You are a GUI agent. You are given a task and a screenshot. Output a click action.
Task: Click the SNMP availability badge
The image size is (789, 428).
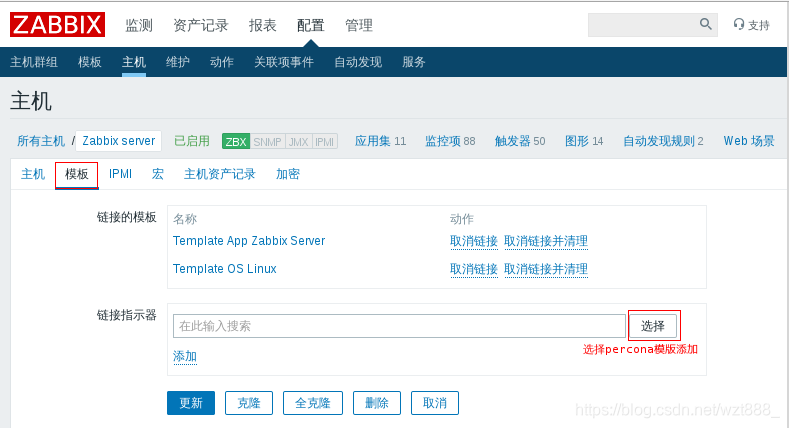pyautogui.click(x=267, y=141)
